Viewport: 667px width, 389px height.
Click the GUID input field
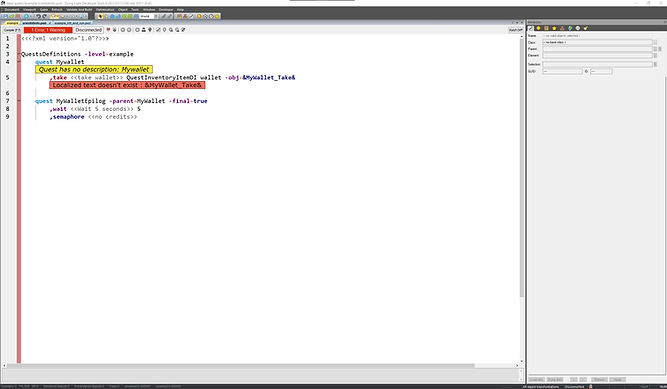[562, 72]
